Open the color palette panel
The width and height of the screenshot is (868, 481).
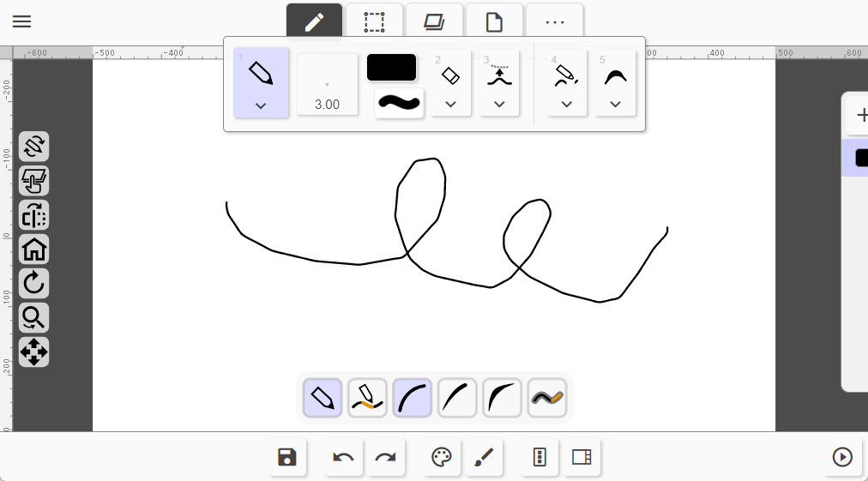pos(441,457)
